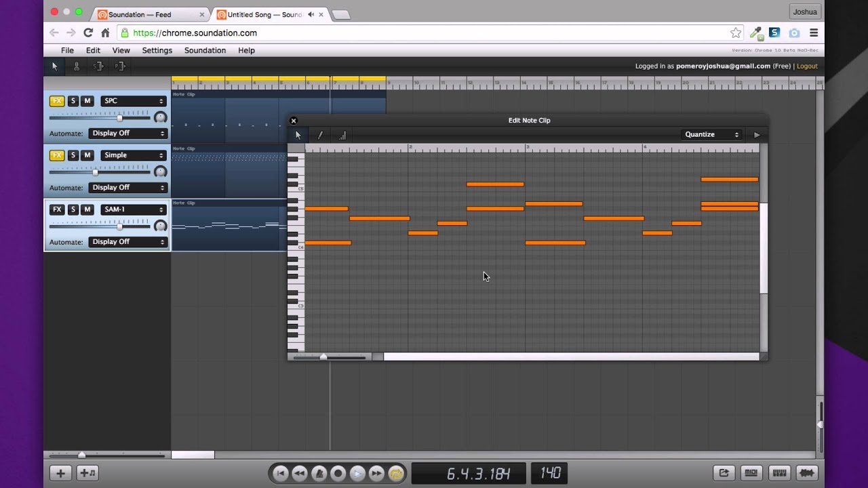Viewport: 868px width, 488px height.
Task: Solo the Simple channel
Action: 73,155
